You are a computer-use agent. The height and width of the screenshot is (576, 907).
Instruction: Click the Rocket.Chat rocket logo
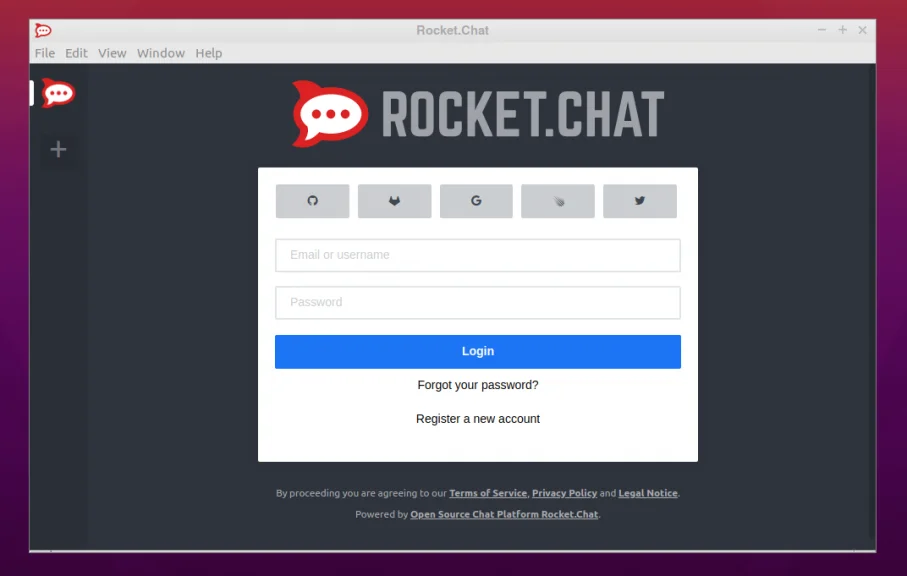[x=327, y=113]
